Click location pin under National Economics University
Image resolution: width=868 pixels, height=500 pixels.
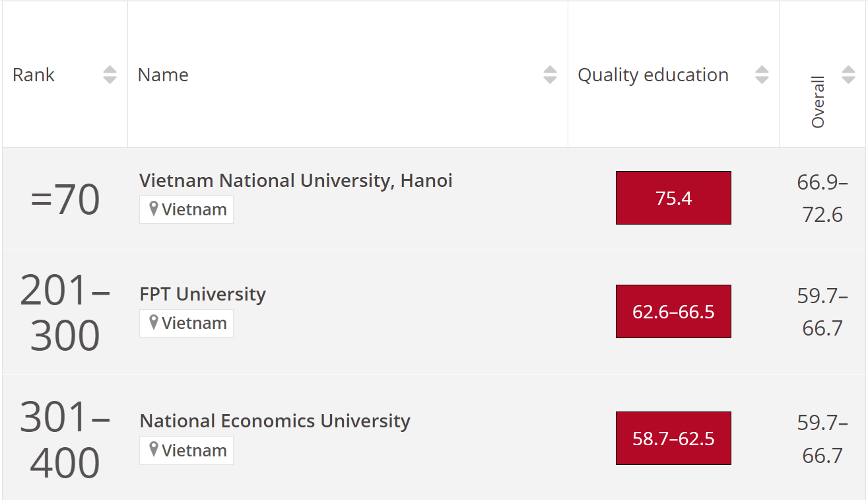154,450
